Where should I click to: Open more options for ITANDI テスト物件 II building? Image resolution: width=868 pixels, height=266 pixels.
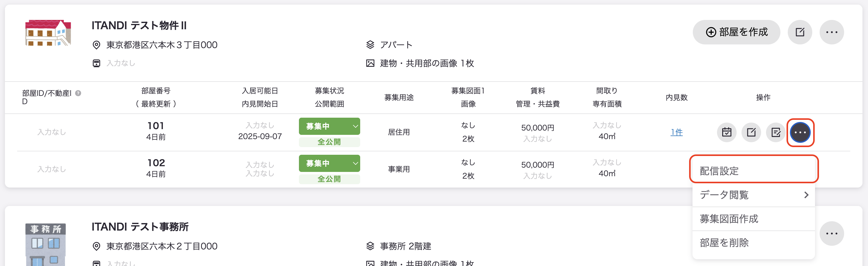point(832,32)
